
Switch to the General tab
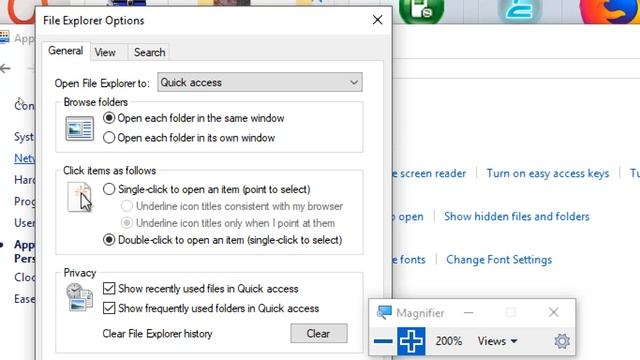coord(65,51)
